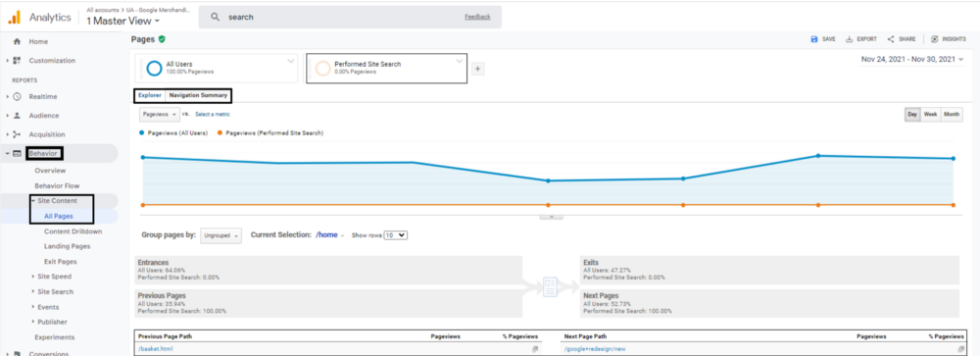Screen dimensions: 980x356
Task: Open /basket.html page via its external-link icon
Action: point(534,349)
